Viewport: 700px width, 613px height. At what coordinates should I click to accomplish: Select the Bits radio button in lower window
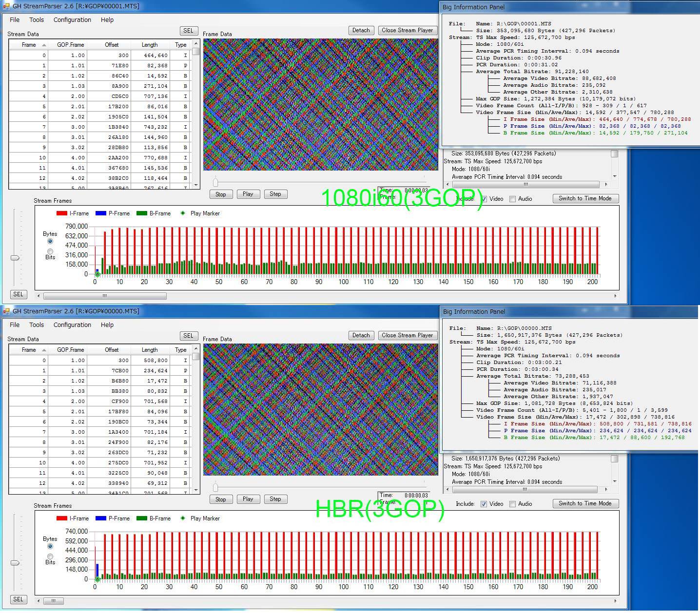50,556
